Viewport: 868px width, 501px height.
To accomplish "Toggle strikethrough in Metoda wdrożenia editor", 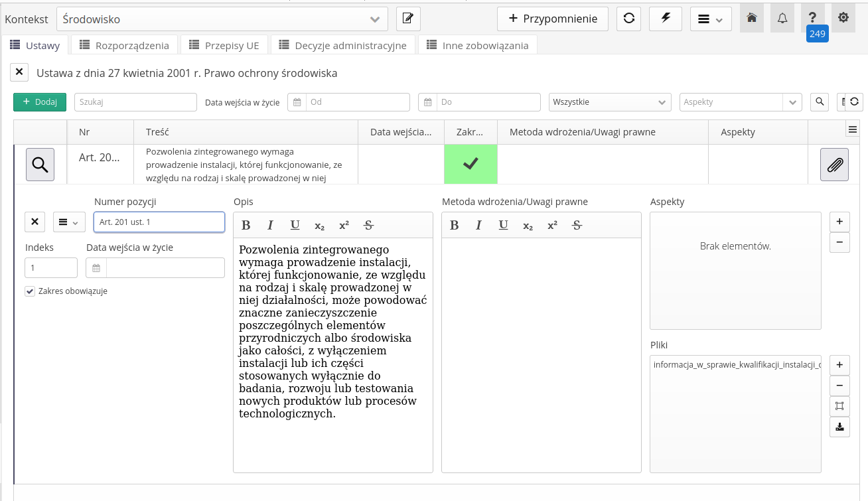I will (x=577, y=226).
